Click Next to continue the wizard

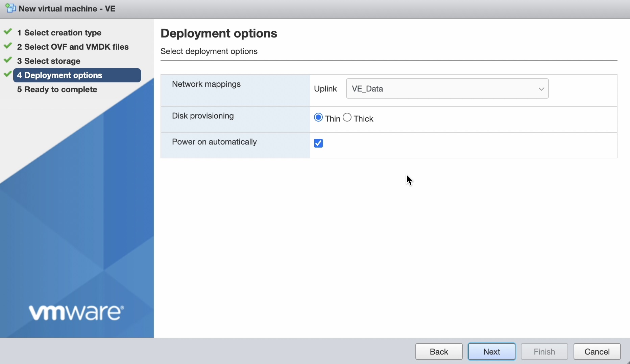(x=491, y=352)
